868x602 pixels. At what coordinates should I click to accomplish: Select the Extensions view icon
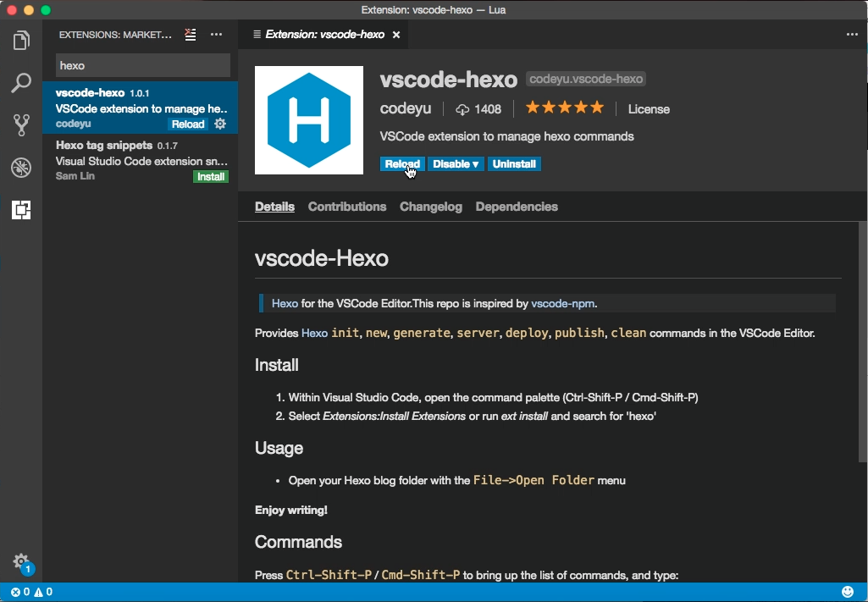21,210
